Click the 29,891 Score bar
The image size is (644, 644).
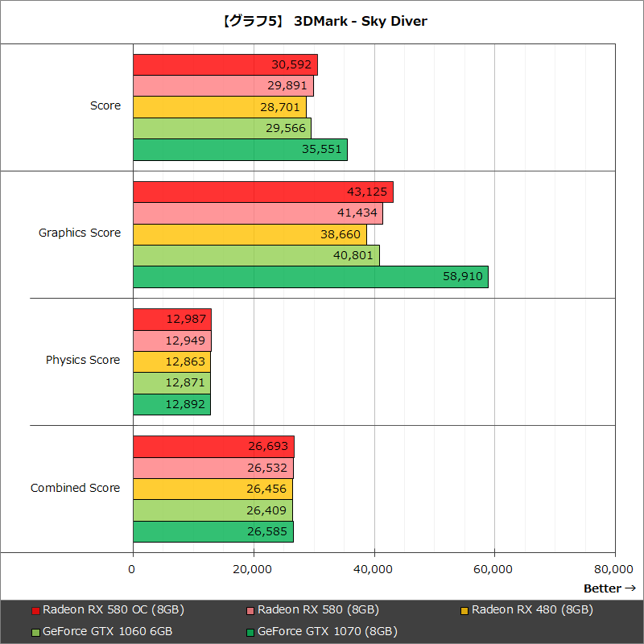click(x=224, y=86)
